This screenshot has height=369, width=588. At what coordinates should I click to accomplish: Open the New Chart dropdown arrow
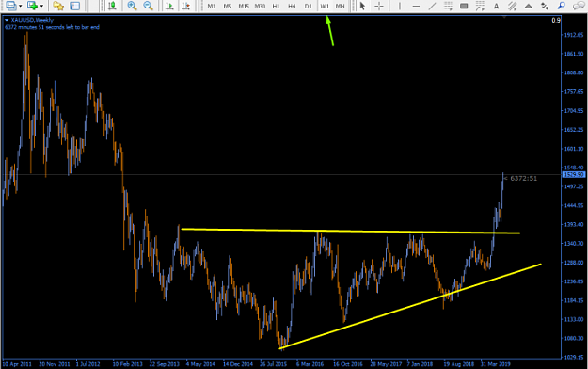pyautogui.click(x=41, y=6)
